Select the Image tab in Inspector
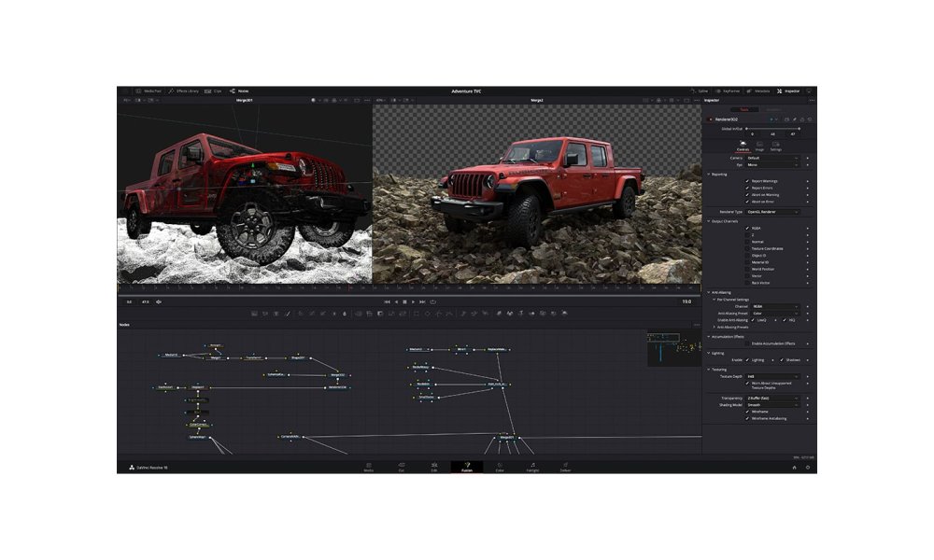Image resolution: width=934 pixels, height=560 pixels. 759,147
